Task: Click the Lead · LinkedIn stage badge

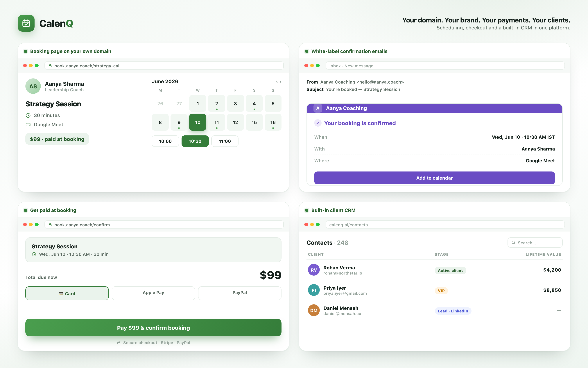Action: point(453,311)
